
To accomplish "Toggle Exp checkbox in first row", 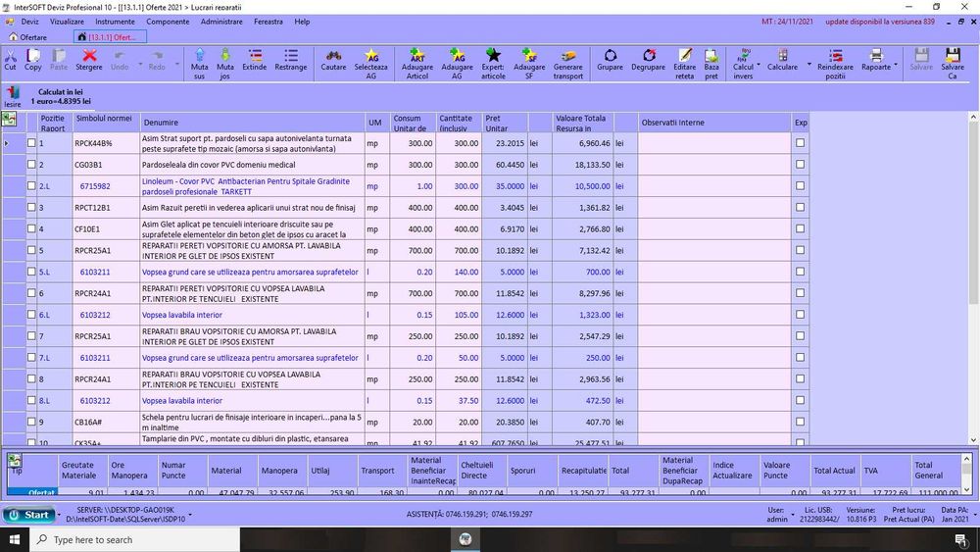I will coord(801,143).
